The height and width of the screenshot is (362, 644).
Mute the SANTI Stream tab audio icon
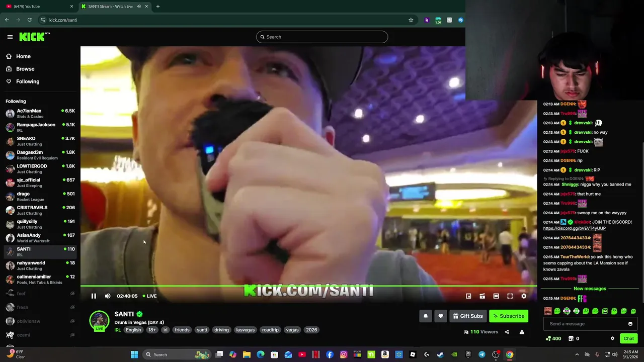pos(139,7)
